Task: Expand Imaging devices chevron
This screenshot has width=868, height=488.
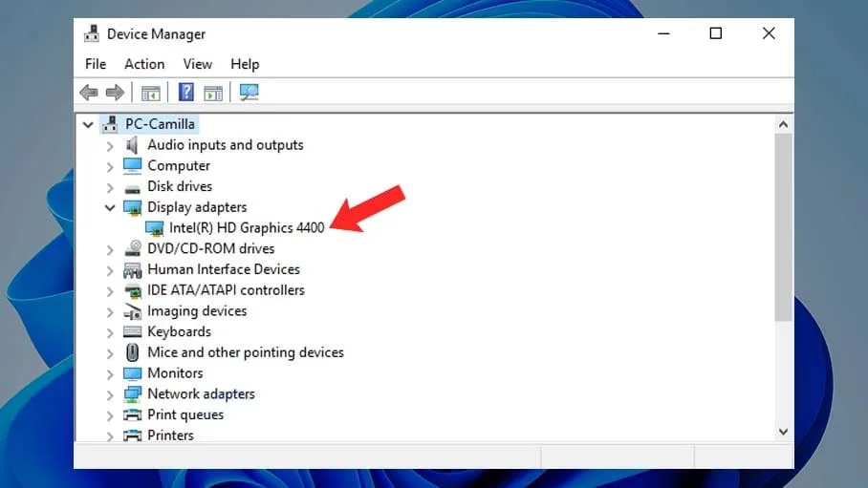Action: point(110,312)
